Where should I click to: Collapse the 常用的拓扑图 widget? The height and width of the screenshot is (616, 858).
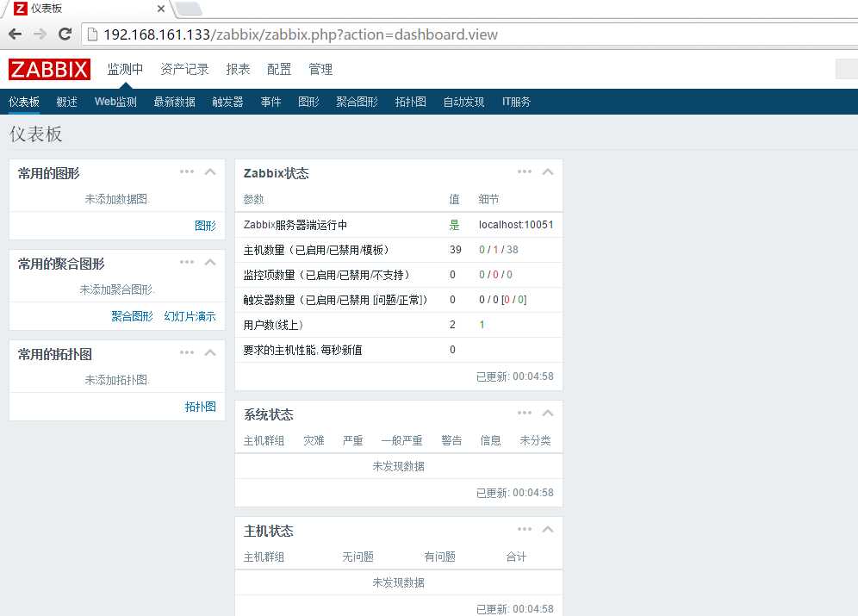(210, 352)
